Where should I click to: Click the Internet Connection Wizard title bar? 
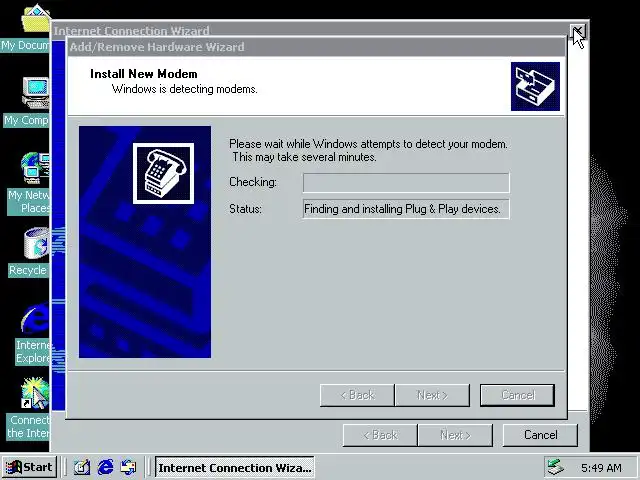[x=310, y=29]
